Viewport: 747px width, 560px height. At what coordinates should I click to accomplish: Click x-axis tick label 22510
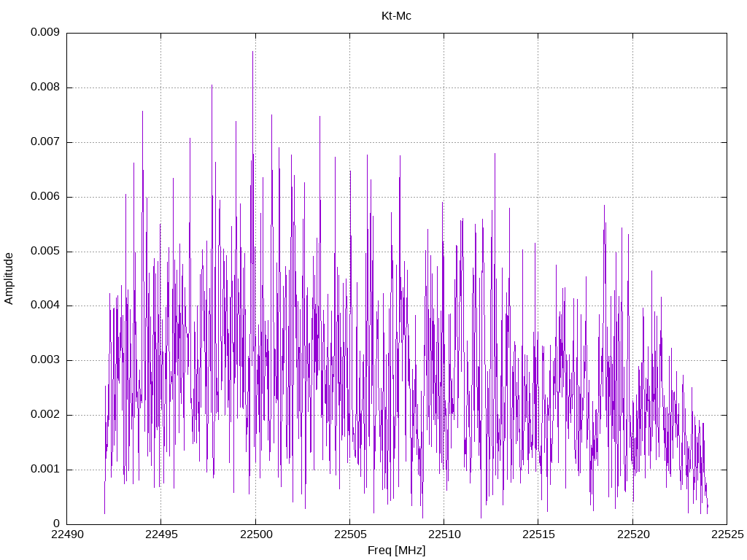coord(444,534)
